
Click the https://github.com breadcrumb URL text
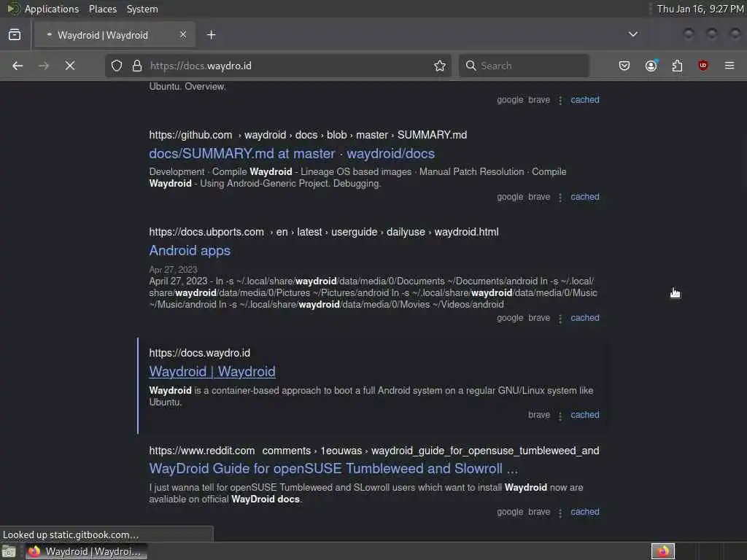click(x=190, y=135)
